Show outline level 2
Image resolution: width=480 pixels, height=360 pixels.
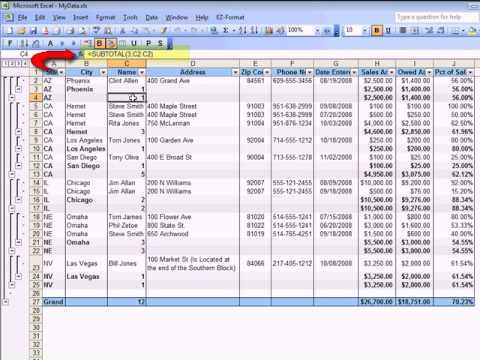pos(12,63)
